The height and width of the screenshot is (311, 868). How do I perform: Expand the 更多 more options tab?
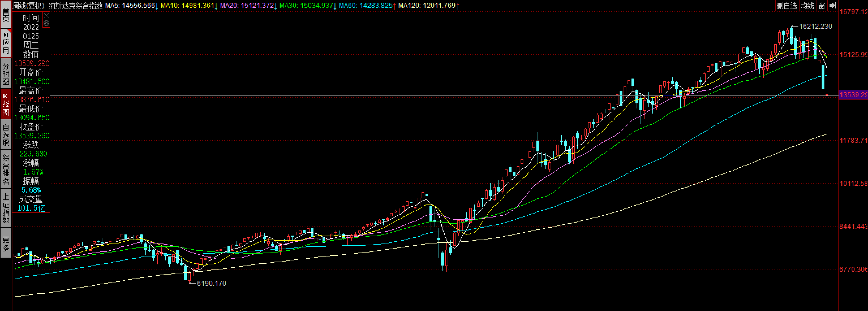click(6, 243)
